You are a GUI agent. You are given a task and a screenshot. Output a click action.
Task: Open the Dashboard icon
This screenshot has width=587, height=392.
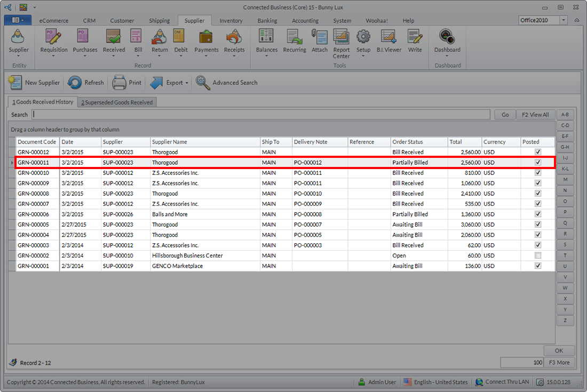[x=447, y=37]
